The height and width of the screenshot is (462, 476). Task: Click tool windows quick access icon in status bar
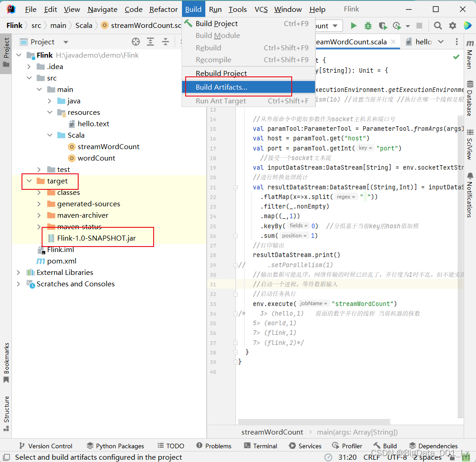pos(6,457)
